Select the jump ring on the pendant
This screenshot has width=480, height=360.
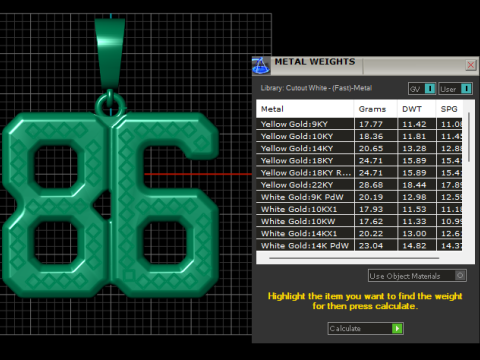pyautogui.click(x=110, y=103)
